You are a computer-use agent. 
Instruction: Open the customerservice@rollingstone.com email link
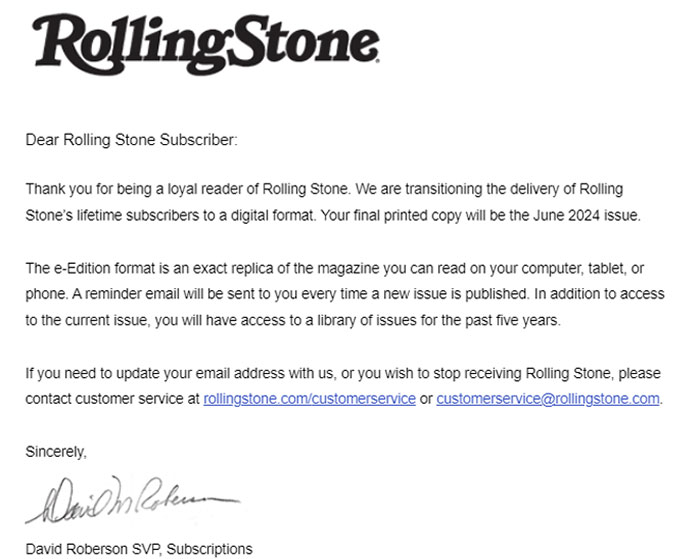548,399
